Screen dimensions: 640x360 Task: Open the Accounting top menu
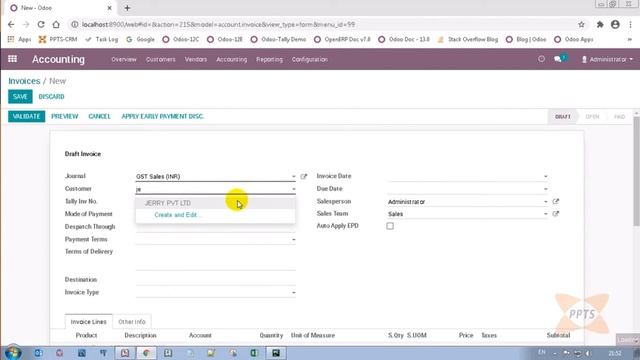[x=231, y=59]
